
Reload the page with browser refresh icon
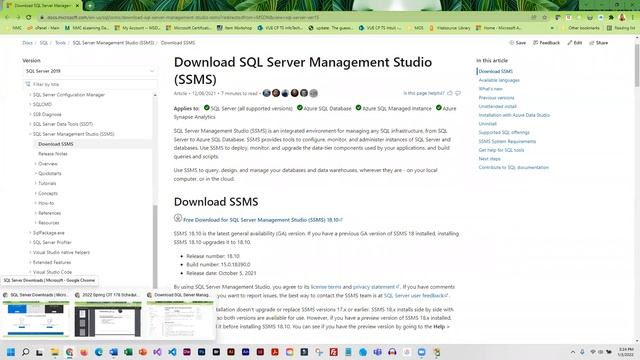29,18
